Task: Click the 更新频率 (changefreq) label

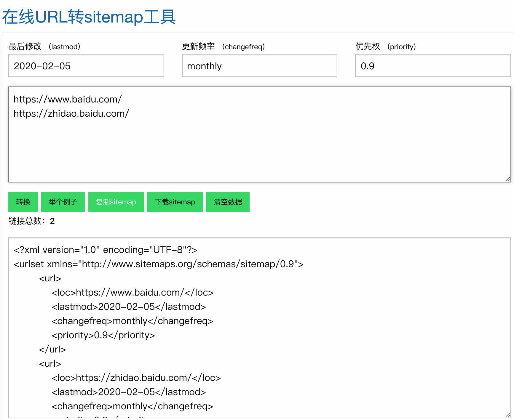Action: click(x=224, y=47)
